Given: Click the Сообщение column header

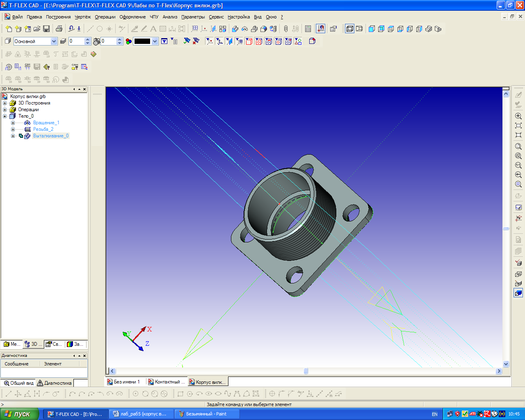Looking at the screenshot, I should 20,364.
